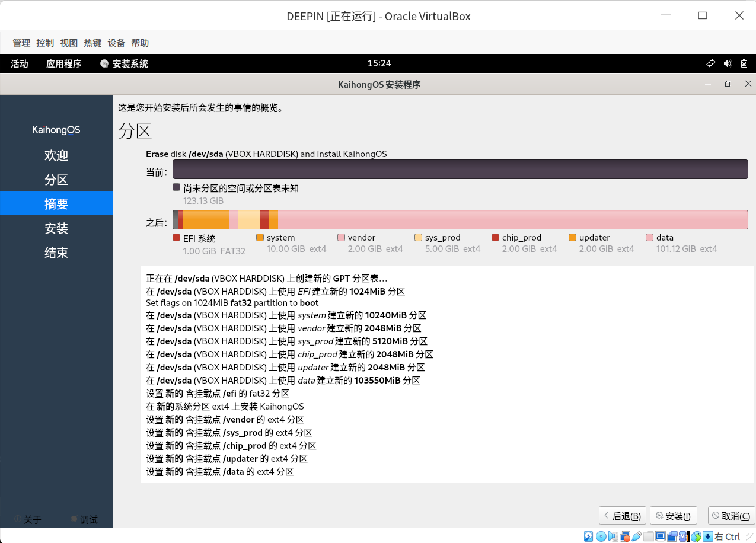The height and width of the screenshot is (543, 756).
Task: Click the 15:24 clock in top bar
Action: pos(379,63)
